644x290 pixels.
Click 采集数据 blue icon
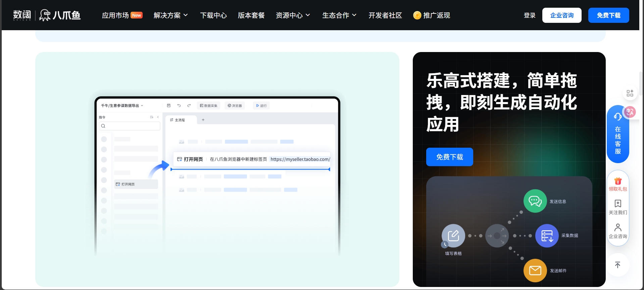547,236
